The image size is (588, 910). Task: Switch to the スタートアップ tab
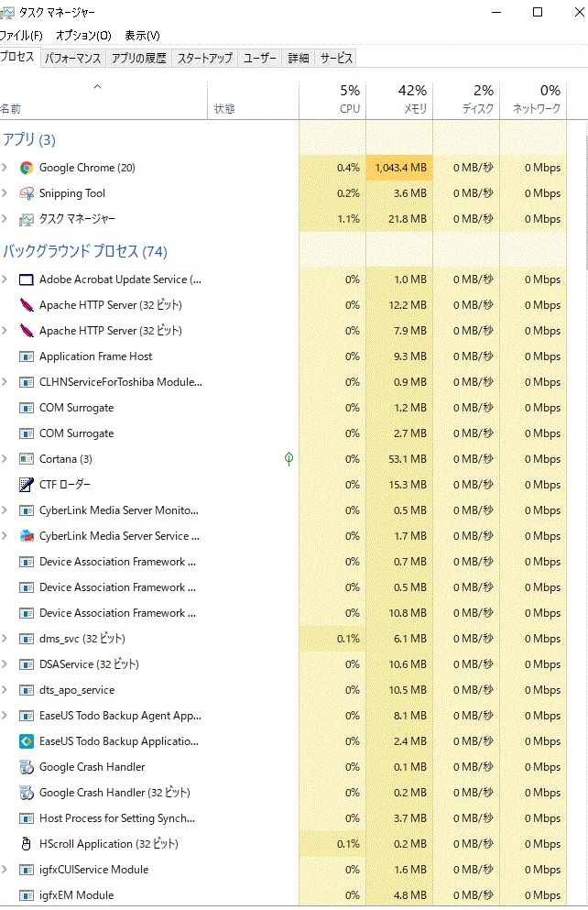coord(205,58)
